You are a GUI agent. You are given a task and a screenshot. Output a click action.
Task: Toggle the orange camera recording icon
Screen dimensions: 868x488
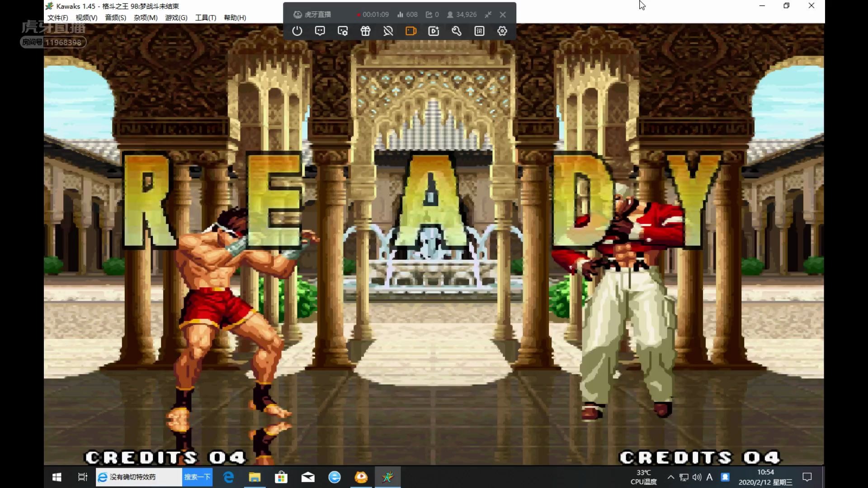click(x=411, y=31)
